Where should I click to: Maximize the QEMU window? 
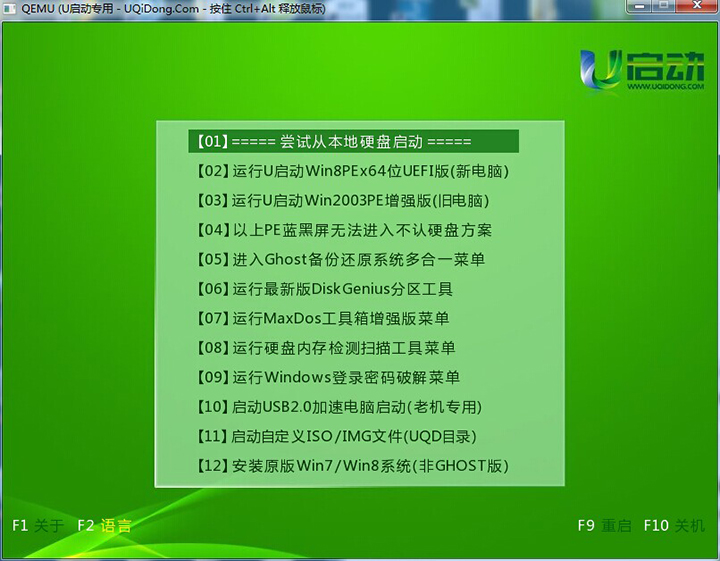664,6
